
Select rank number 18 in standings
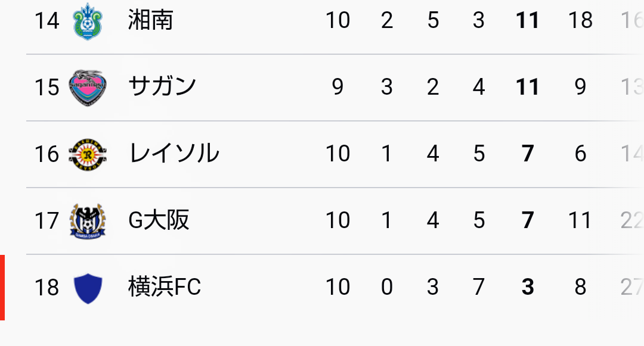coord(47,288)
